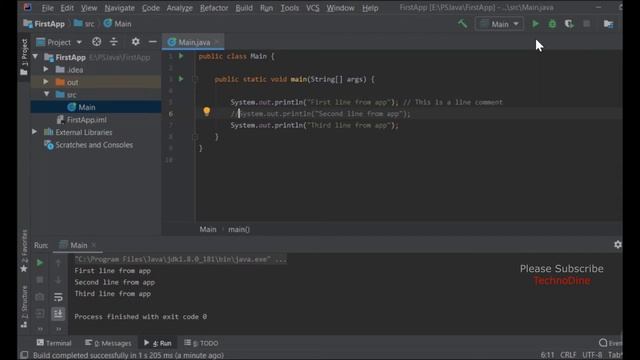640x360 pixels.
Task: Start debugging with the green bug icon
Action: pyautogui.click(x=552, y=24)
